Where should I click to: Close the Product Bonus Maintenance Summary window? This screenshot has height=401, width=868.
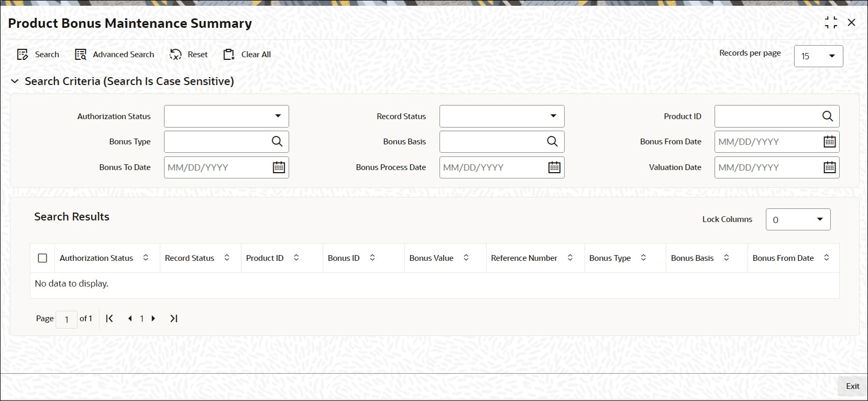pos(852,23)
